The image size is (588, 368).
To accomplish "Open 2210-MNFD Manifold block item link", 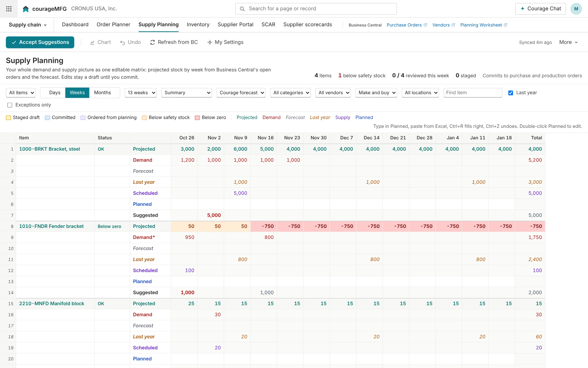I will tap(51, 303).
